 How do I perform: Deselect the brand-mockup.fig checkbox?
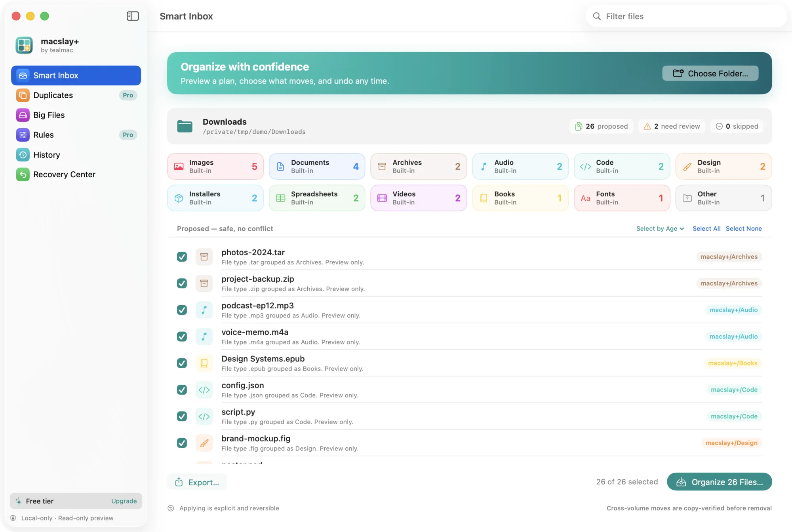(x=182, y=443)
